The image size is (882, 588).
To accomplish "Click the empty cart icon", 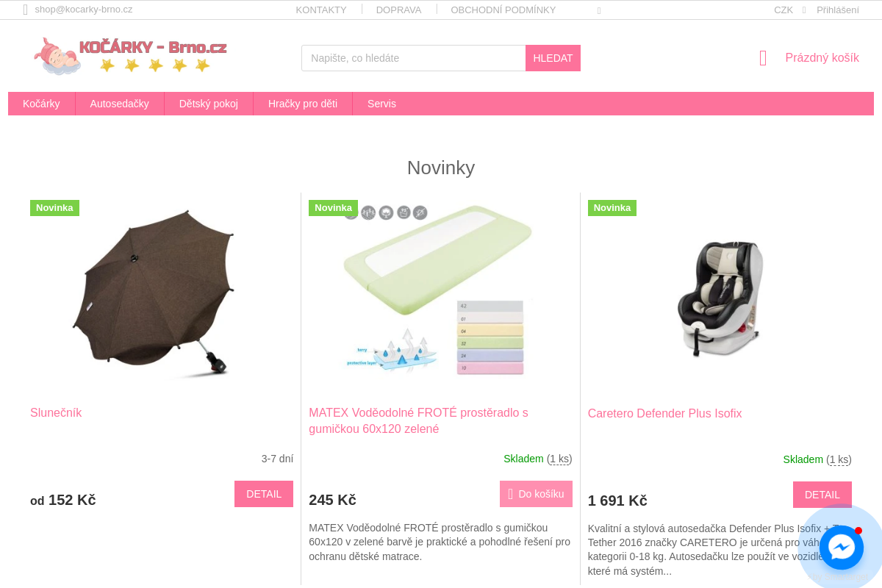I will (763, 58).
